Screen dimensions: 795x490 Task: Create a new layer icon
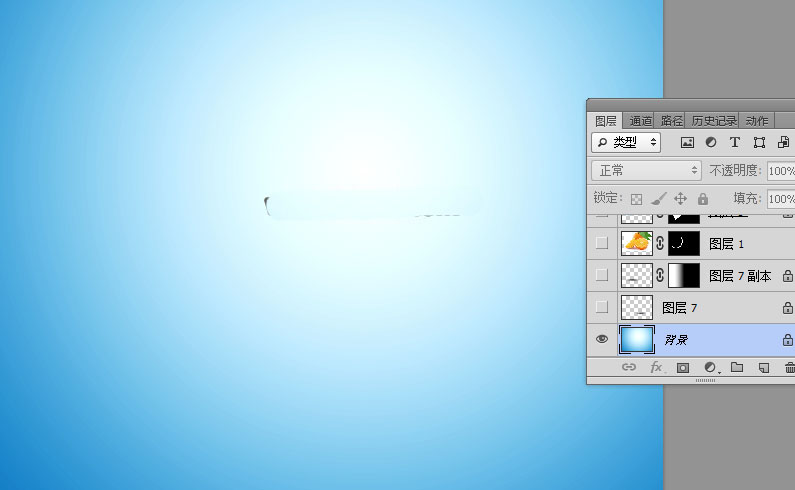[764, 368]
